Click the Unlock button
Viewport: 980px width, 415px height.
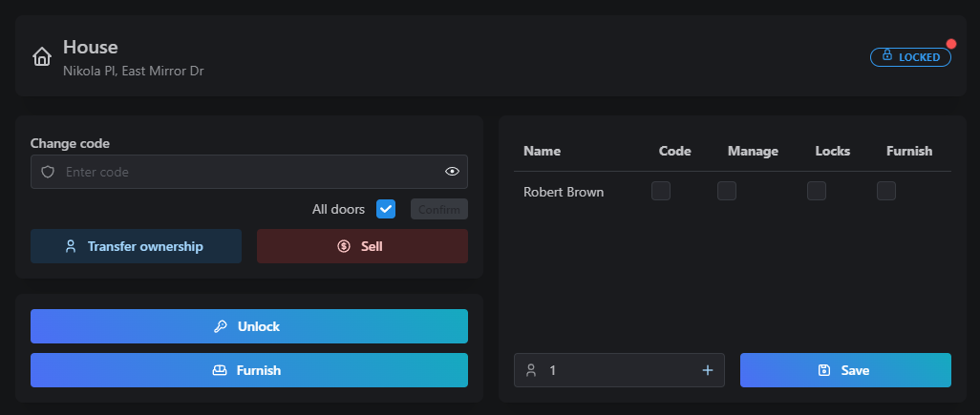point(249,326)
